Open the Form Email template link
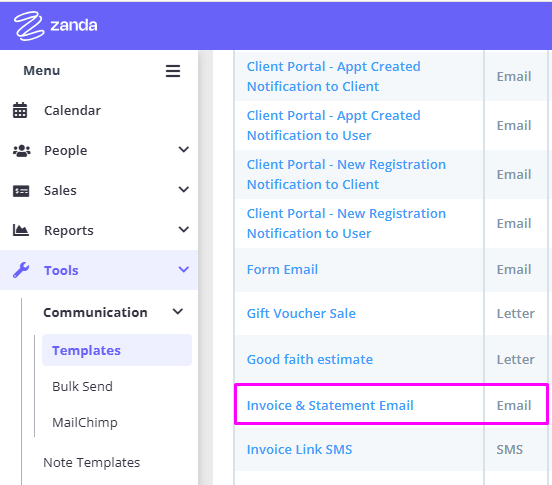The height and width of the screenshot is (485, 552). (282, 270)
